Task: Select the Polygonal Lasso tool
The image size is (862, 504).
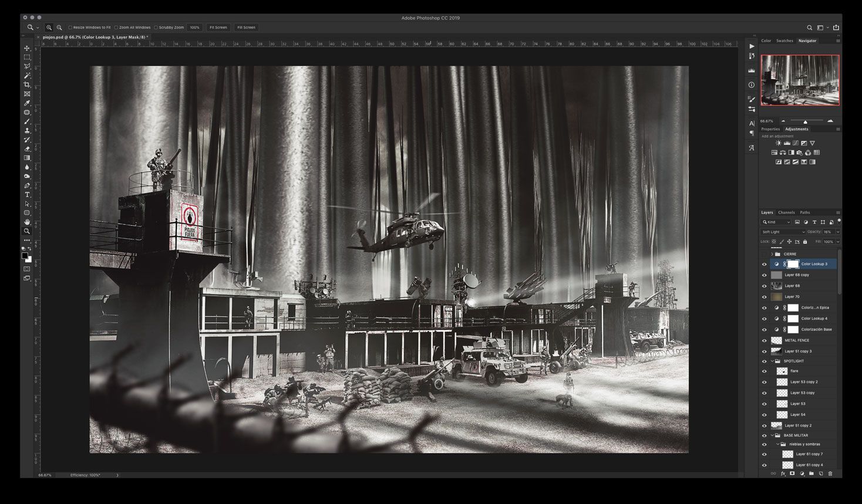Action: [27, 66]
